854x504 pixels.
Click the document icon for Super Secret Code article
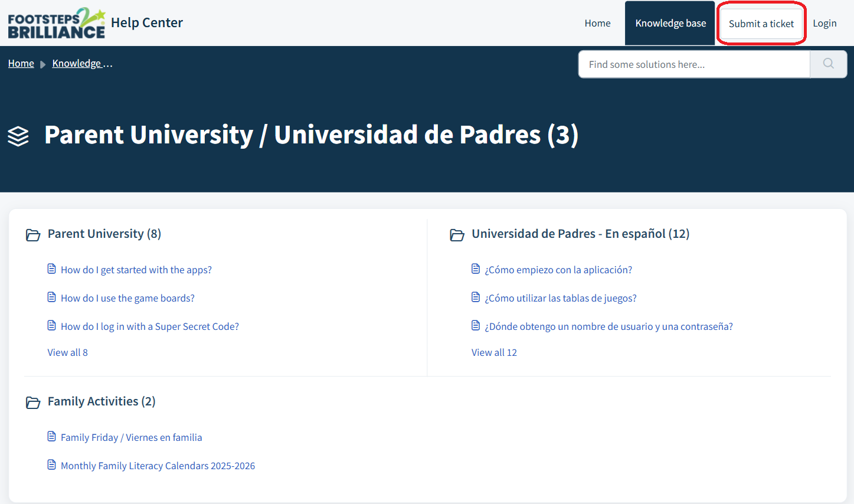tap(52, 326)
